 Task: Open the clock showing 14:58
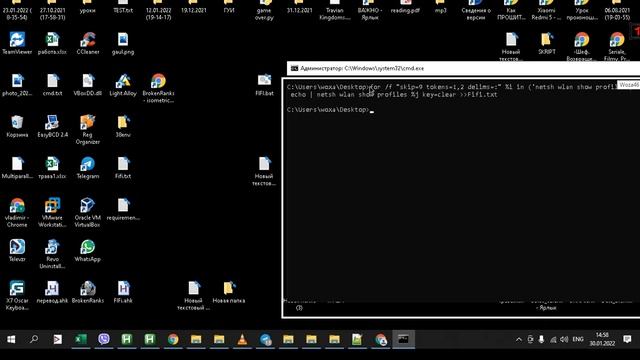(x=602, y=339)
